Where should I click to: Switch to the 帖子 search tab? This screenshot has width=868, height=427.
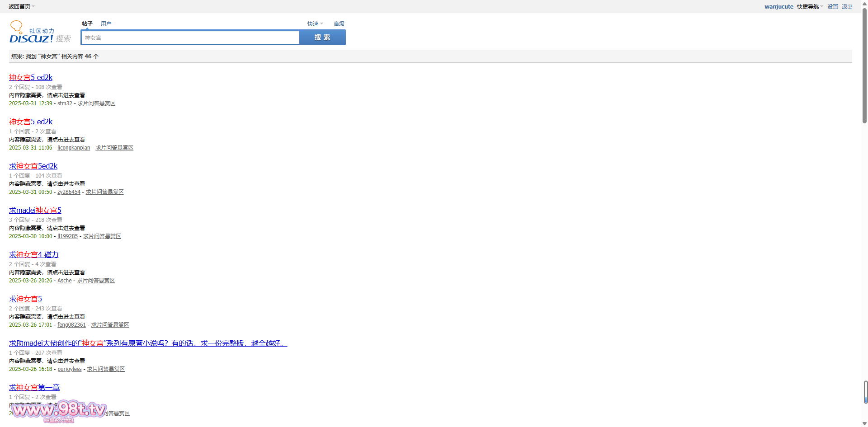coord(87,24)
